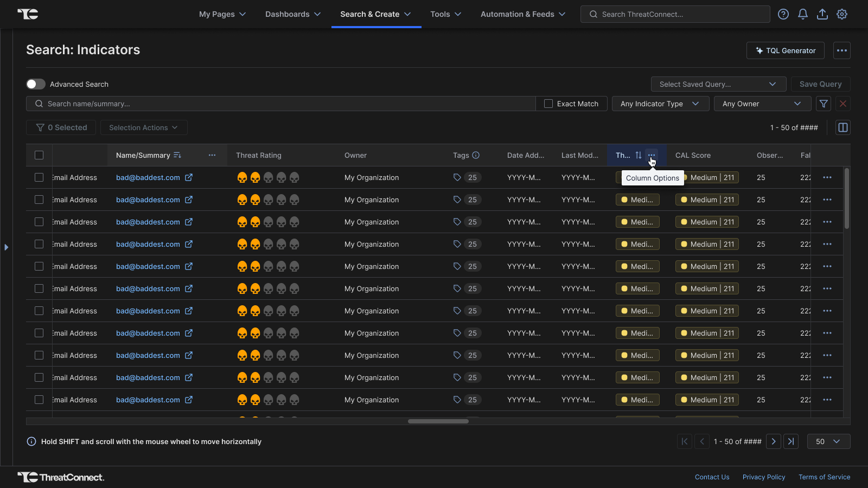Open the column layout icon above table

pos(843,127)
